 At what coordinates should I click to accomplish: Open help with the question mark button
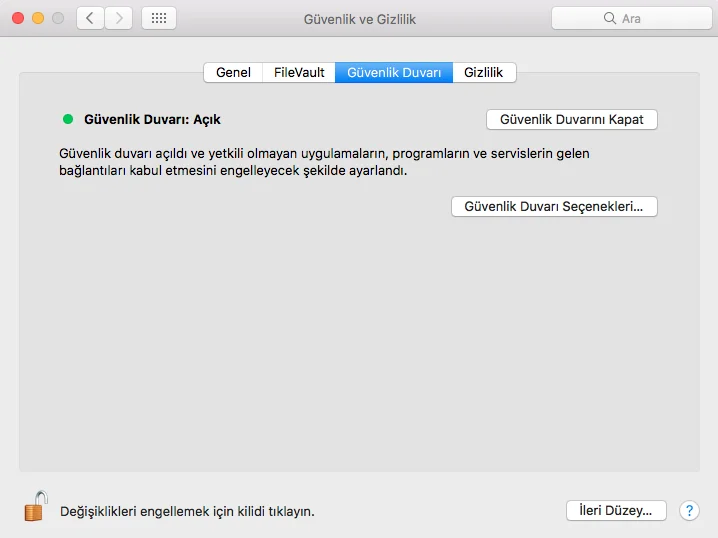[x=689, y=510]
